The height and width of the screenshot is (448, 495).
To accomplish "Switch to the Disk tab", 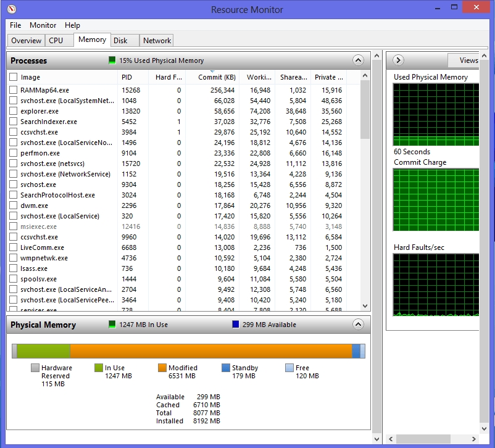I will pos(125,40).
